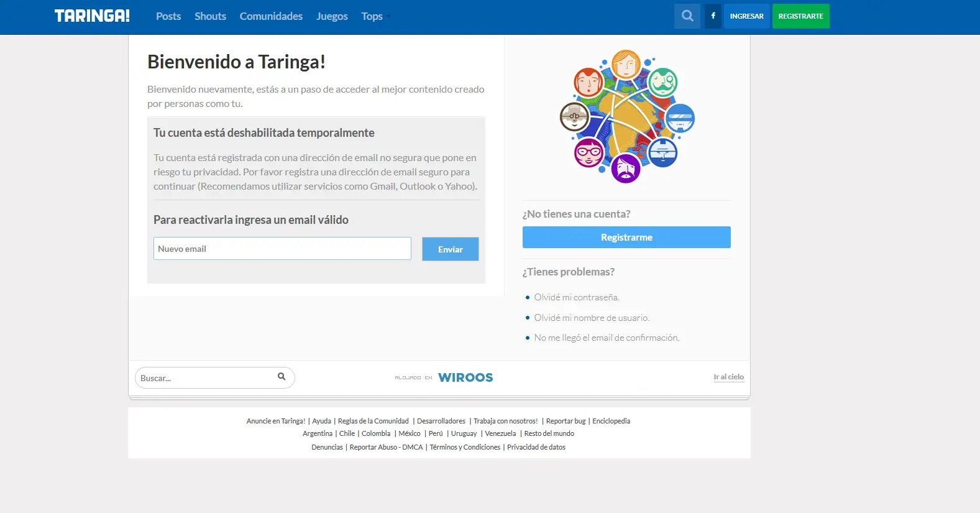Select Uruguay in the footer
The width and height of the screenshot is (980, 513).
[464, 433]
